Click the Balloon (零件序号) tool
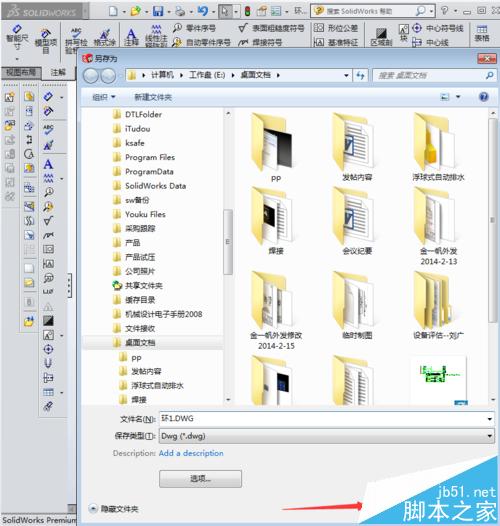500x526 pixels. pyautogui.click(x=195, y=28)
